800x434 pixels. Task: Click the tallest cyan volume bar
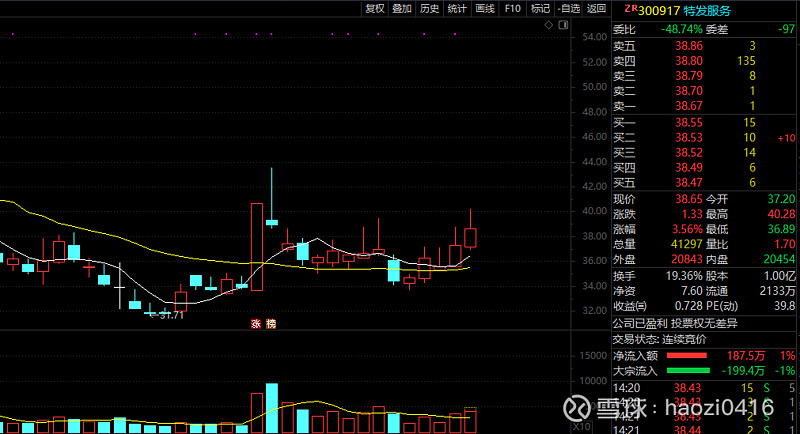(x=272, y=408)
